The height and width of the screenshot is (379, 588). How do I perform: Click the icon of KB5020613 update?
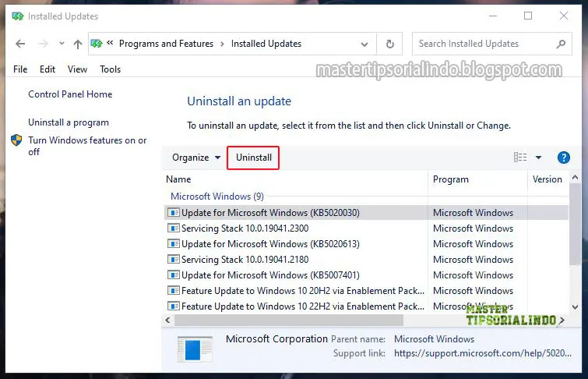(173, 244)
